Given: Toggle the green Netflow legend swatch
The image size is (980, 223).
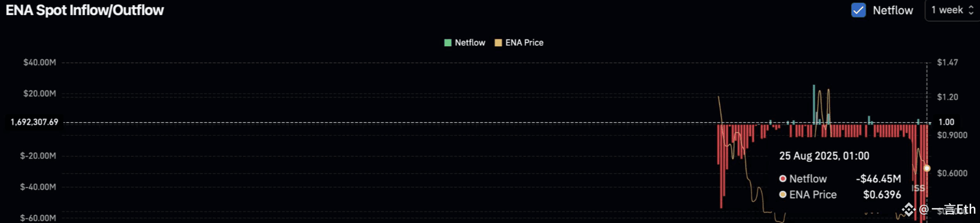Looking at the screenshot, I should pyautogui.click(x=448, y=43).
